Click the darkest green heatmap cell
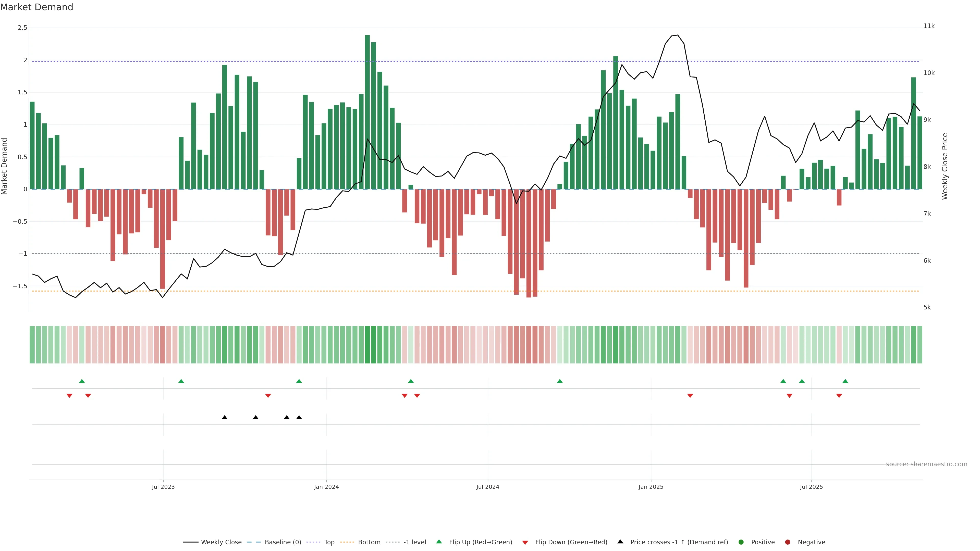The image size is (980, 551). 367,345
